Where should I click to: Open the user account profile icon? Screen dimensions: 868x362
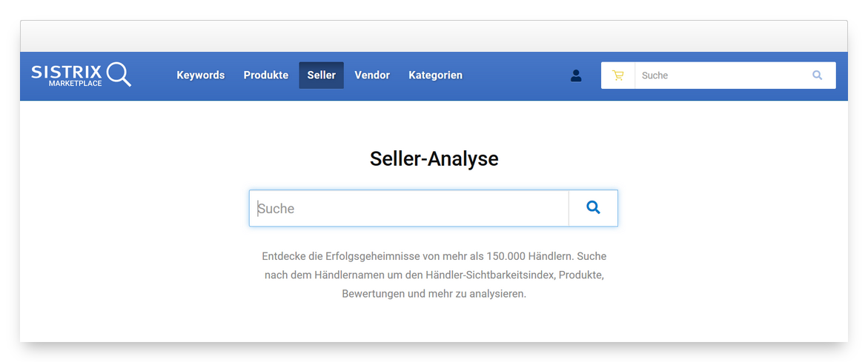coord(576,76)
